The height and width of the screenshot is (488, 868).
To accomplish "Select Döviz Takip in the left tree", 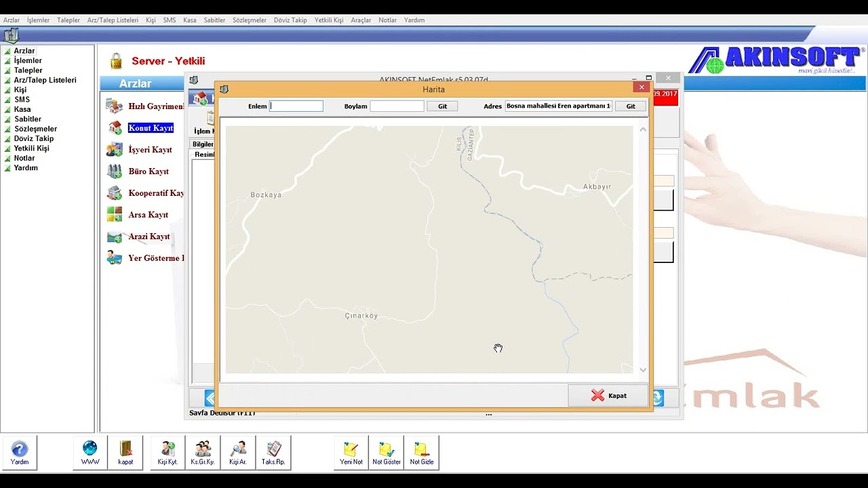I will pos(34,138).
